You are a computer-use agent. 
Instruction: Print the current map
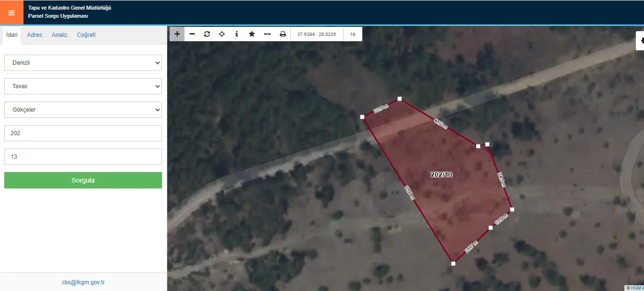[x=283, y=34]
